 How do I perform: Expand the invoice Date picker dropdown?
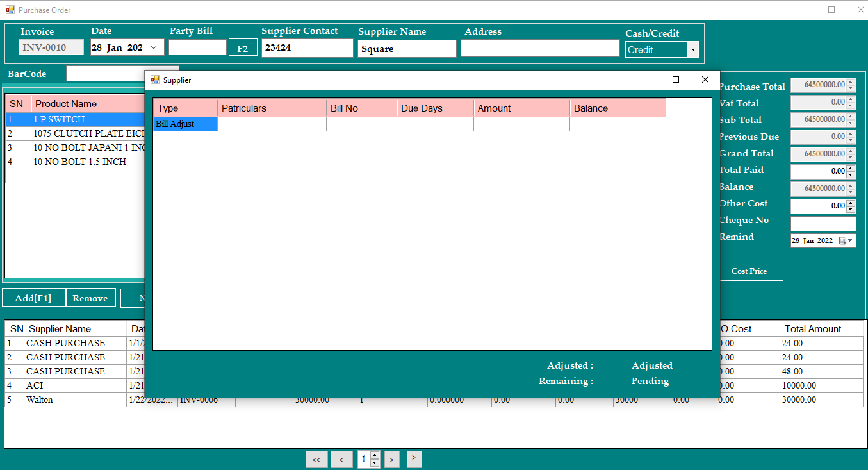(x=154, y=47)
